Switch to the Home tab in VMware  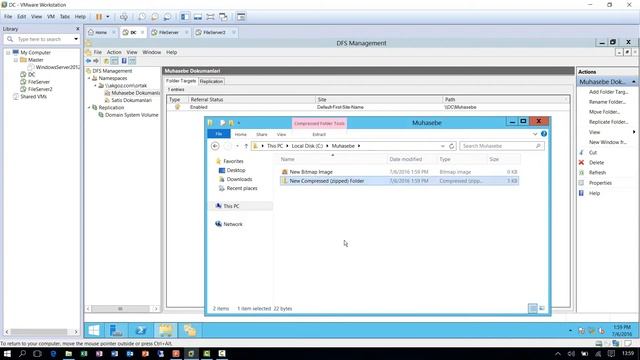pyautogui.click(x=101, y=32)
